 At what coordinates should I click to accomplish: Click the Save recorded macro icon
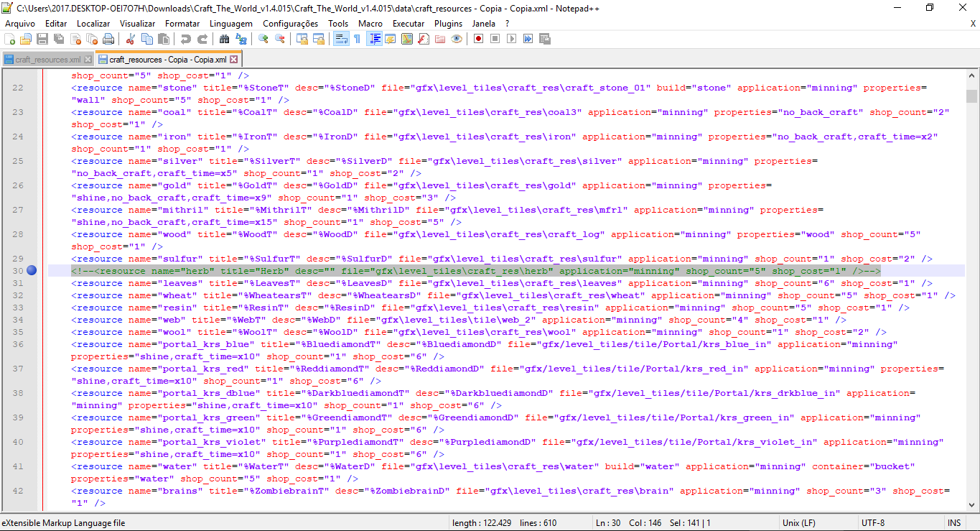tap(544, 39)
